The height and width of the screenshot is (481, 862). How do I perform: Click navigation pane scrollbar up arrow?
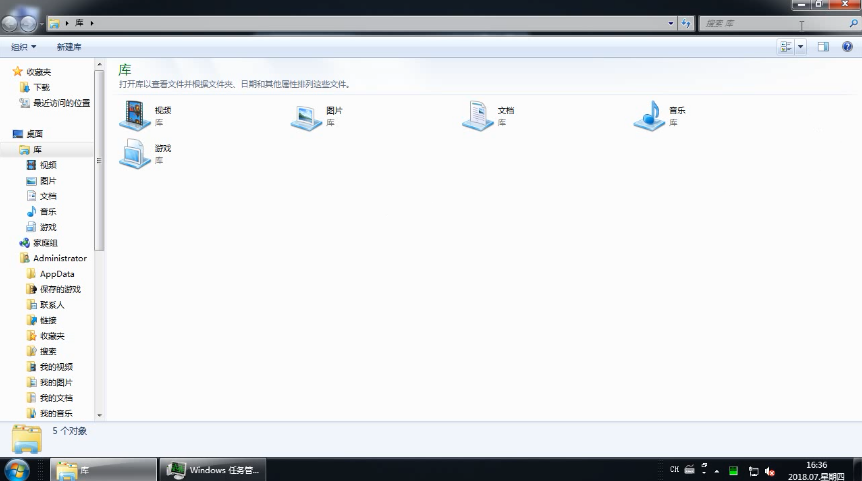click(x=100, y=65)
